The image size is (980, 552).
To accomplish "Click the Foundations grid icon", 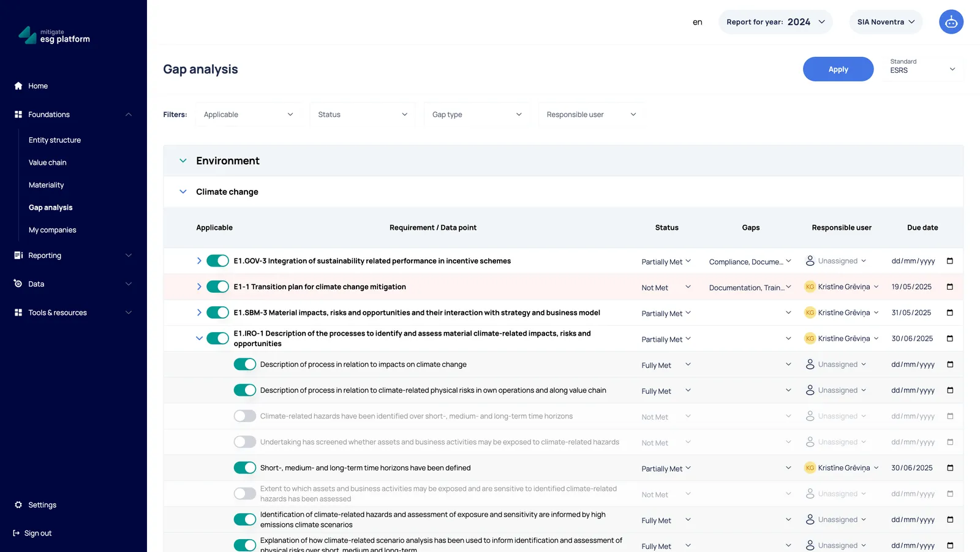I will 18,115.
